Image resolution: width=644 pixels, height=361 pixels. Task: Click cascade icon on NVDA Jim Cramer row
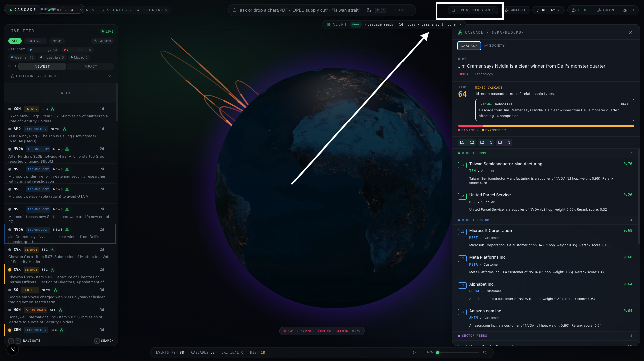point(67,230)
